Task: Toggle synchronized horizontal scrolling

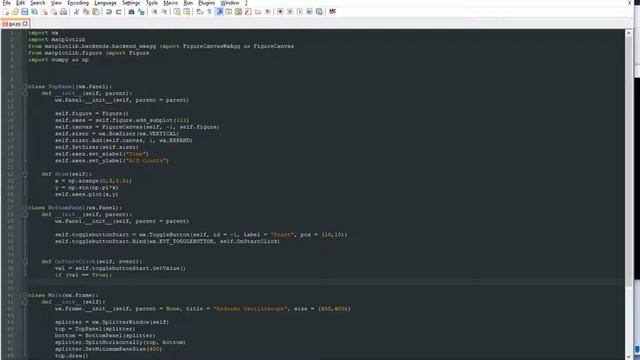Action: pyautogui.click(x=187, y=12)
